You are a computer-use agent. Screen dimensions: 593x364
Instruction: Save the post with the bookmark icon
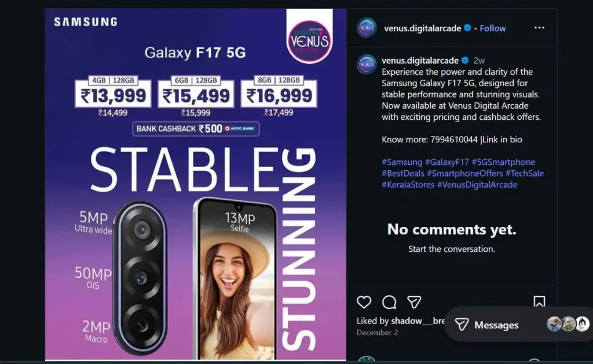(539, 302)
